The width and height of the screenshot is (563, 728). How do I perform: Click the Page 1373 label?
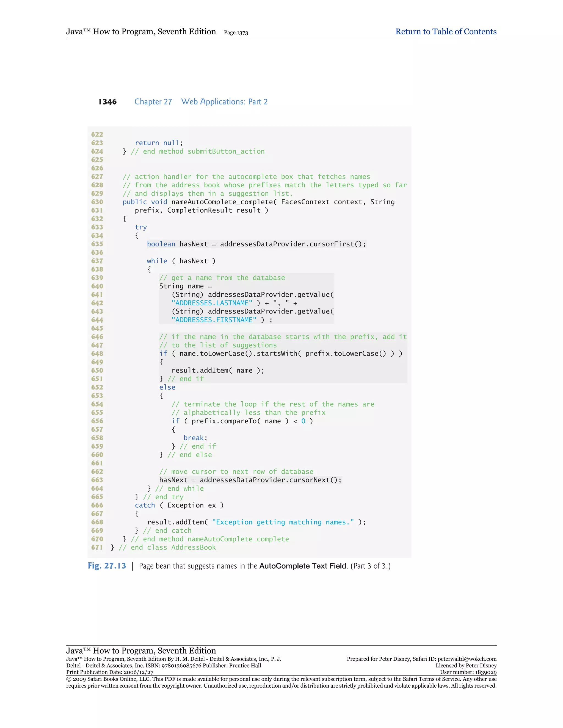(236, 33)
